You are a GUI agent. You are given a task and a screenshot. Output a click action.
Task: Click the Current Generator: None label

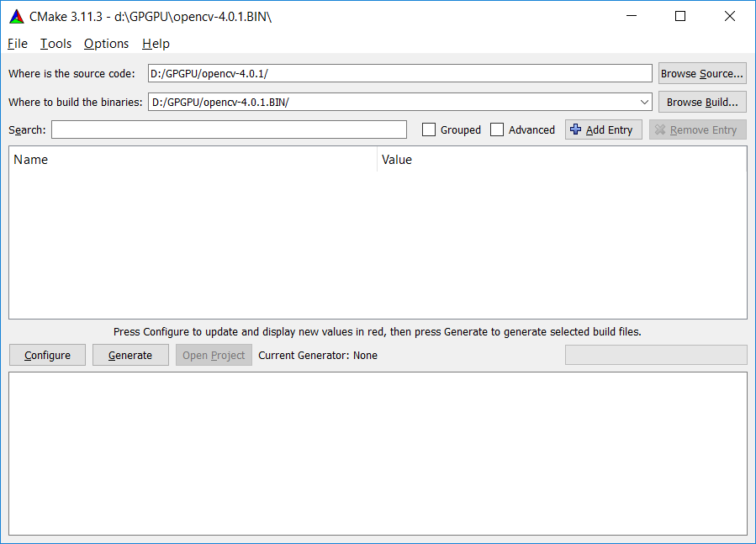[318, 356]
